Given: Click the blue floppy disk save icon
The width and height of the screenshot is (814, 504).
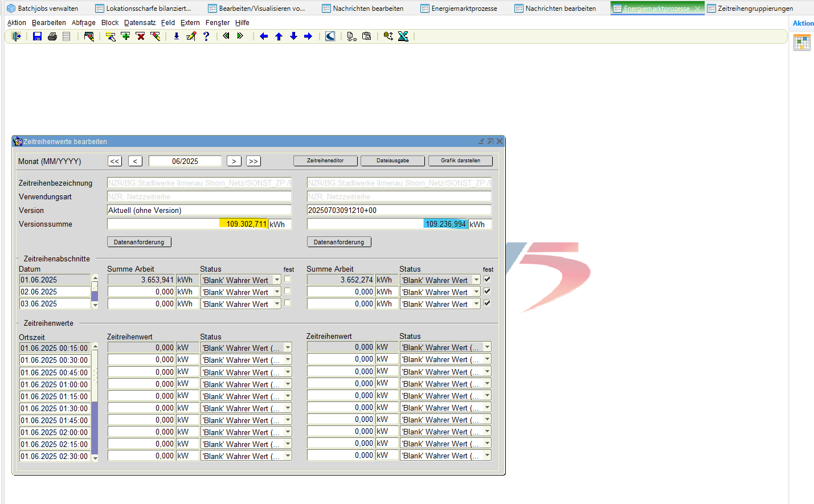Looking at the screenshot, I should (38, 36).
